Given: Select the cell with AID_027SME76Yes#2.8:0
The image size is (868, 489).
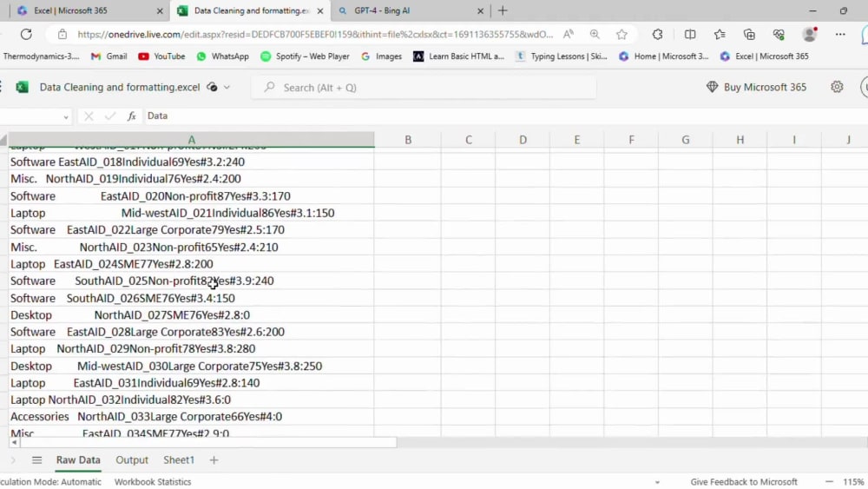Looking at the screenshot, I should pos(192,314).
